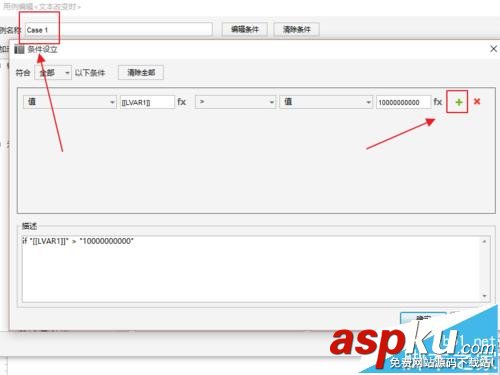Click the Case 1 name input field
500x375 pixels.
coord(119,30)
